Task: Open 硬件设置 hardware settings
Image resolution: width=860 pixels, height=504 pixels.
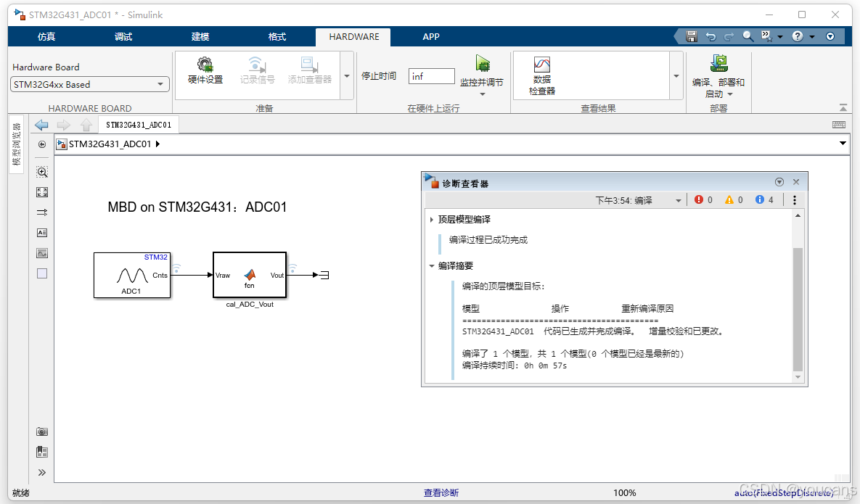Action: [205, 71]
